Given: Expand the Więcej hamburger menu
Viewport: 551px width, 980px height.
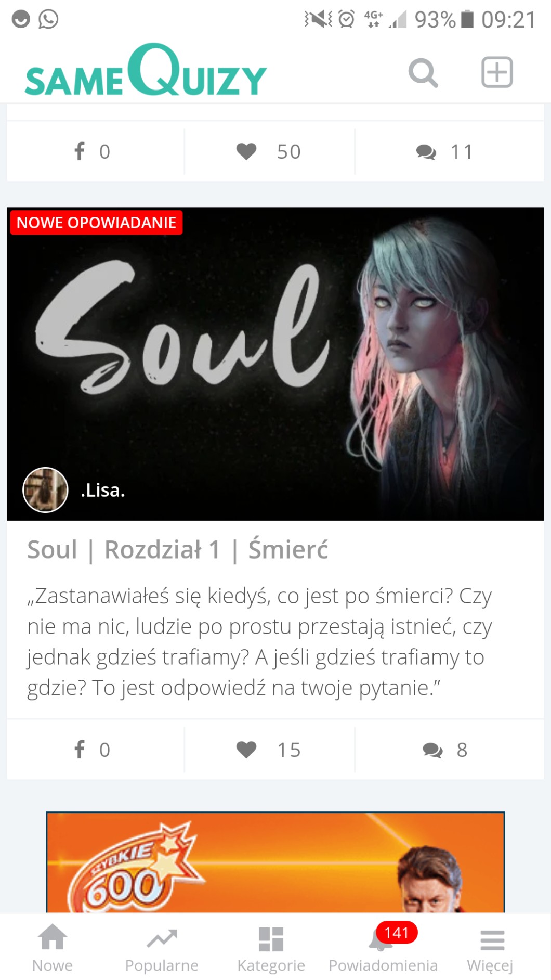Looking at the screenshot, I should 490,948.
